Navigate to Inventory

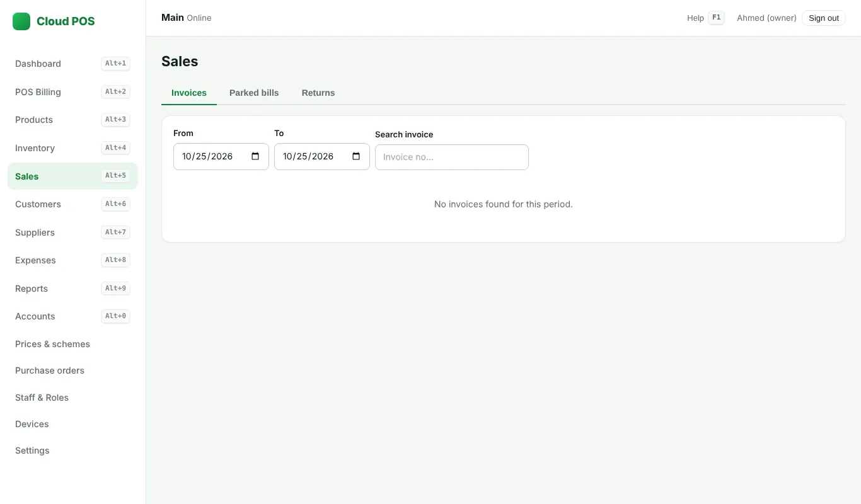tap(72, 148)
